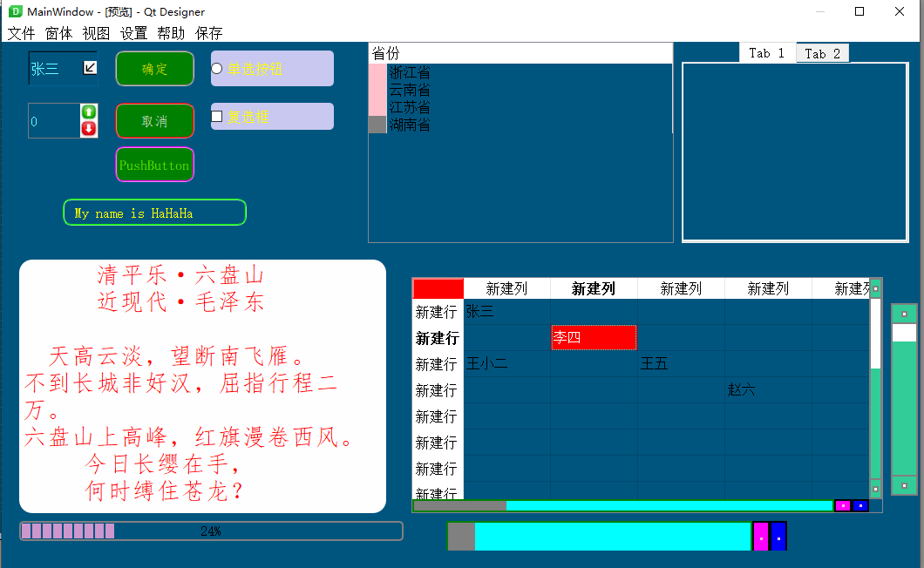
Task: Click the poem text 清平乐·六盘山
Action: coord(180,275)
